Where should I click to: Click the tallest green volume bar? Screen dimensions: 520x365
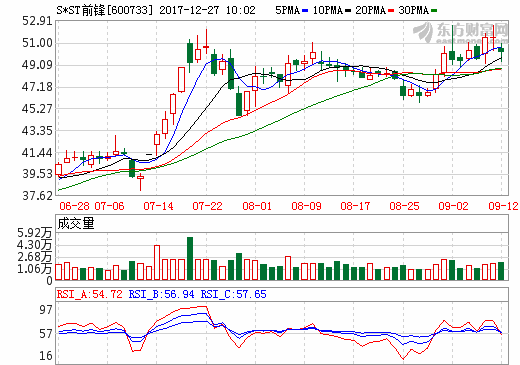[x=190, y=258]
